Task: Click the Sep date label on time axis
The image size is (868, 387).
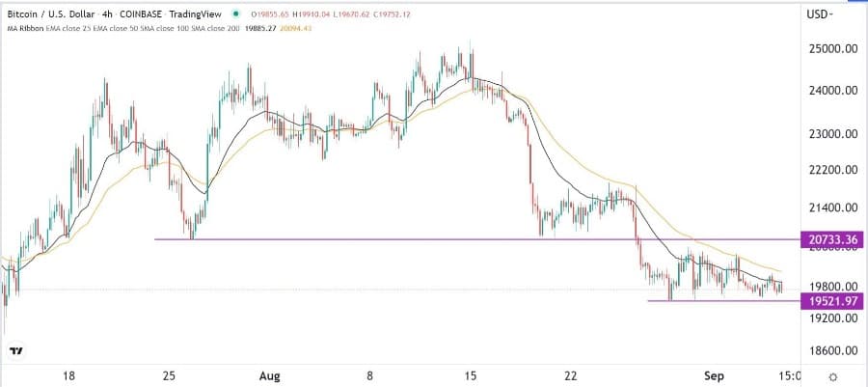Action: 714,377
